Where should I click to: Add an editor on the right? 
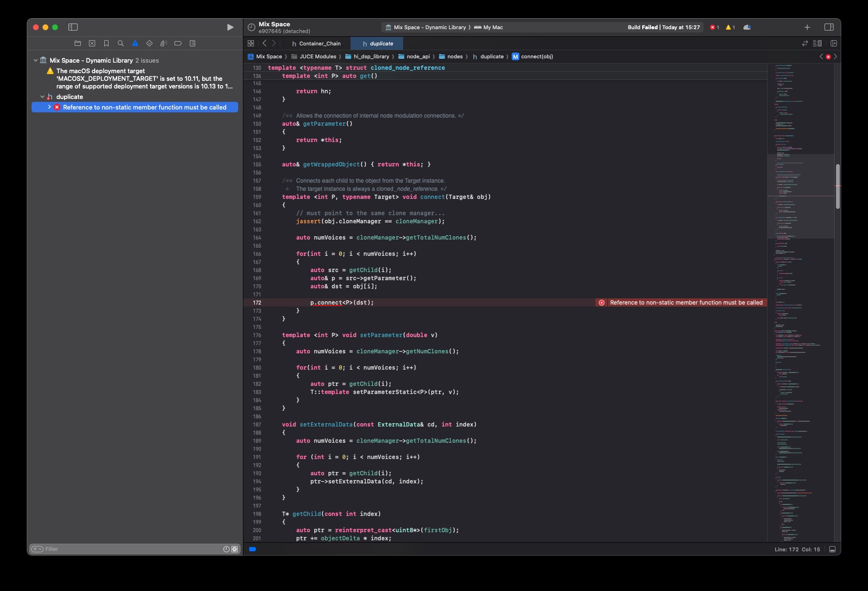click(834, 44)
